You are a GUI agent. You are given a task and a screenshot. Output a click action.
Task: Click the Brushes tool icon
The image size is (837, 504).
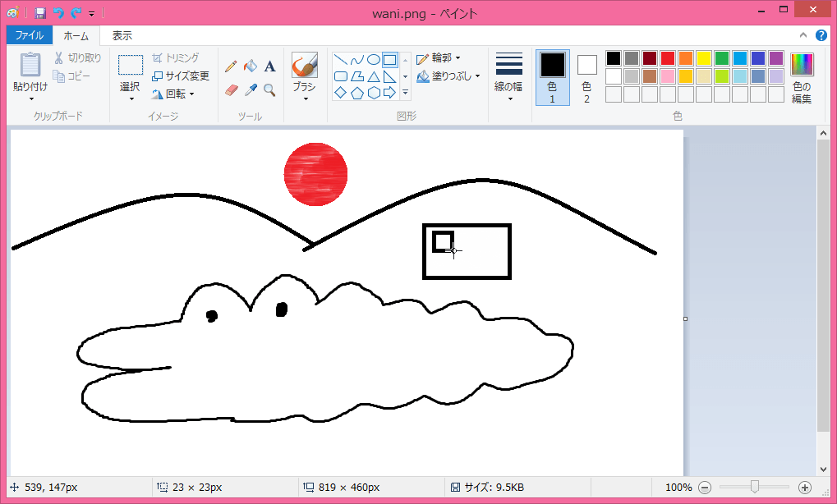[304, 65]
